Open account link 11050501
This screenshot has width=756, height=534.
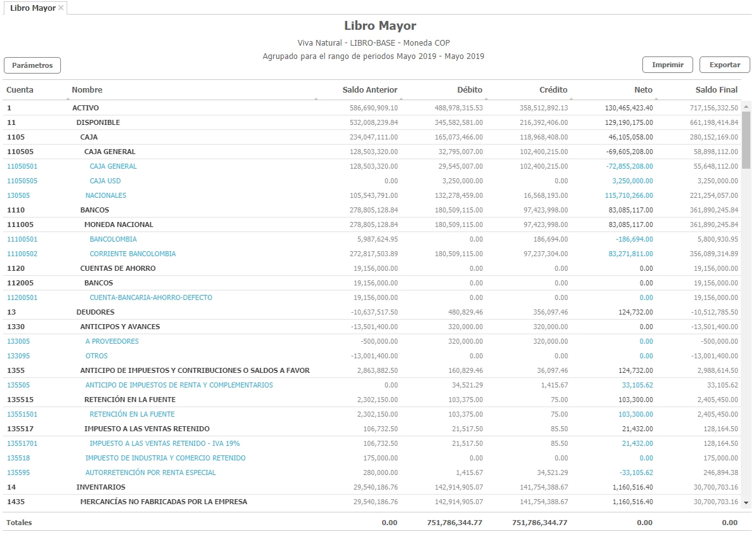pos(22,166)
